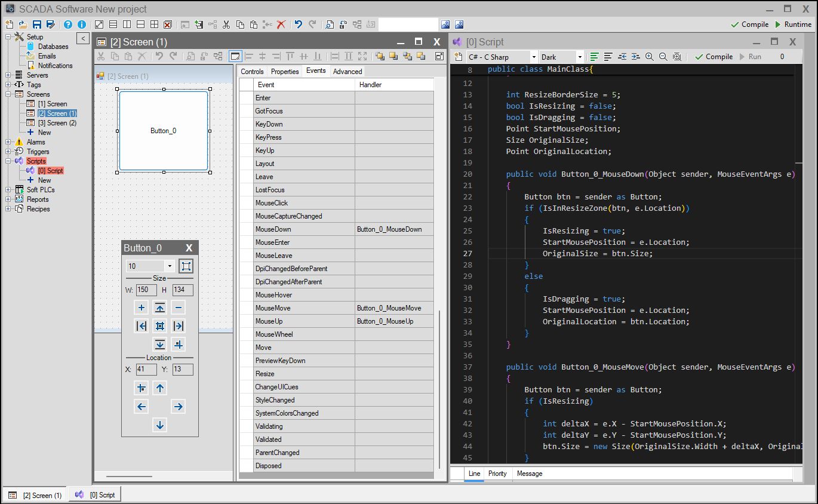Click Compile in the Script editor toolbar
Image resolution: width=818 pixels, height=504 pixels.
714,57
